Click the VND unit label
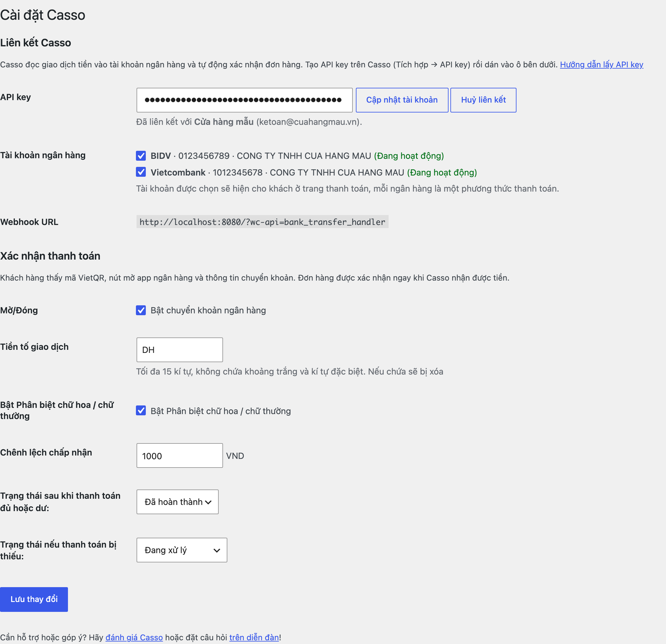 [235, 456]
